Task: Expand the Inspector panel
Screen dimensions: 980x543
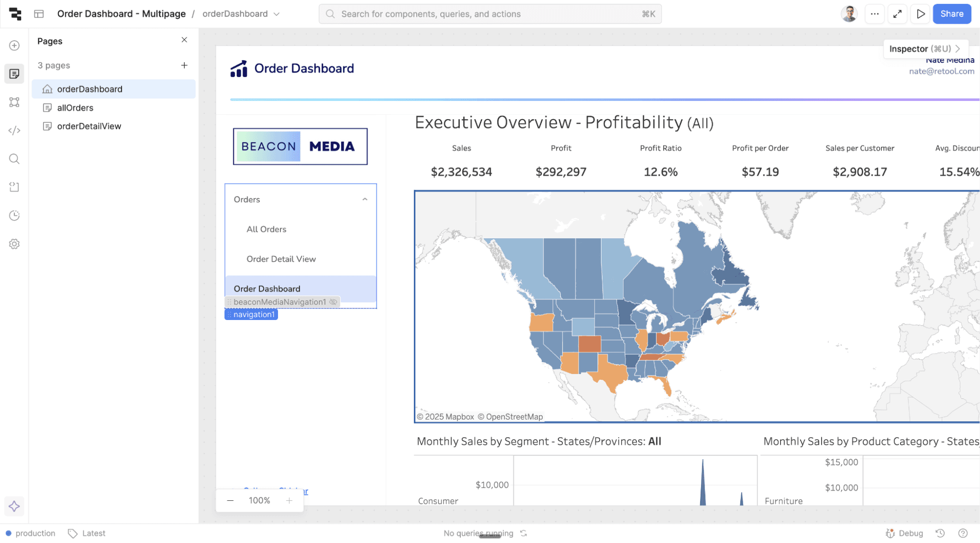Action: (x=925, y=49)
